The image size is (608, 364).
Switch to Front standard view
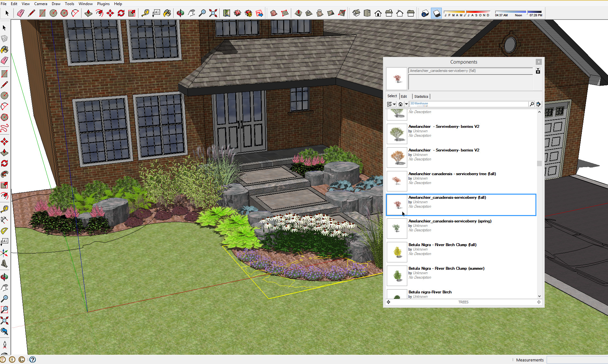[378, 13]
